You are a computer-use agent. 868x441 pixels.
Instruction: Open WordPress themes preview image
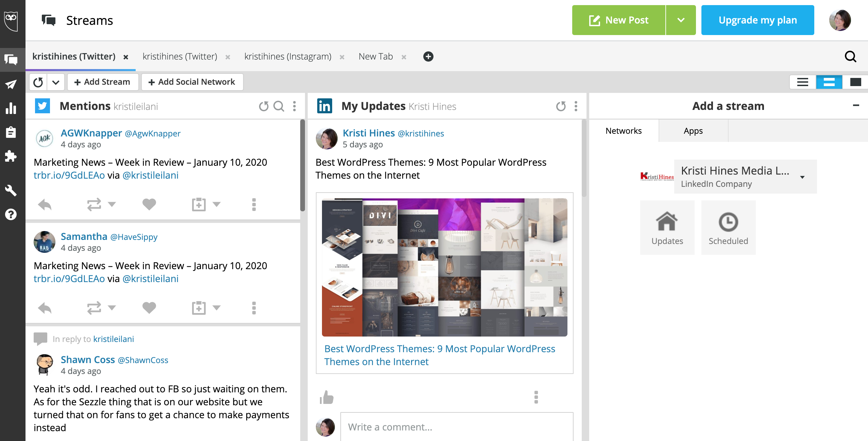pyautogui.click(x=444, y=267)
